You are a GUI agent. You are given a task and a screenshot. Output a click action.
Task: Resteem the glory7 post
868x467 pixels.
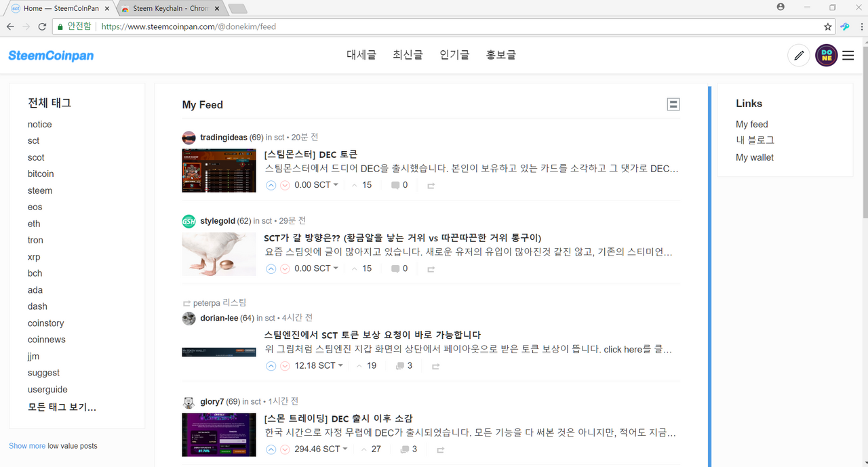[x=440, y=449]
